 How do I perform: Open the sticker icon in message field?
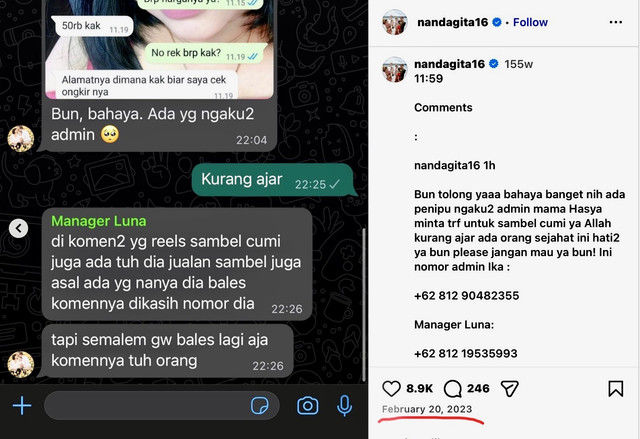(x=260, y=406)
